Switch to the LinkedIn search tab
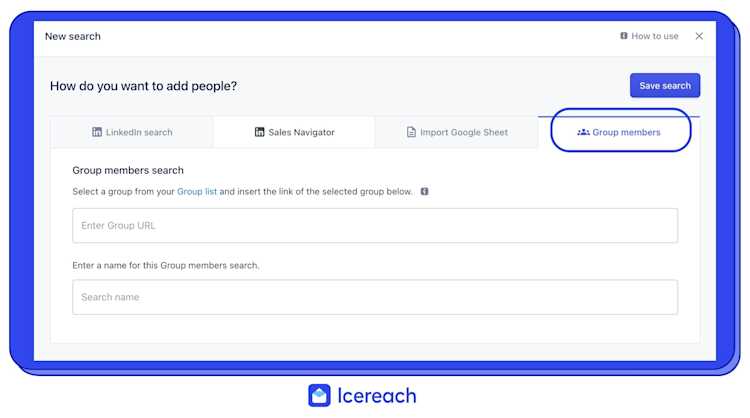 click(132, 132)
